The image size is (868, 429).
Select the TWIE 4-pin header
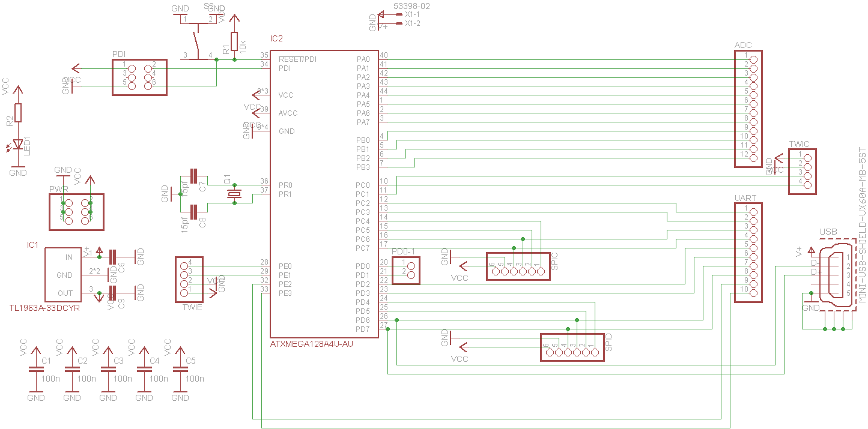pos(189,280)
